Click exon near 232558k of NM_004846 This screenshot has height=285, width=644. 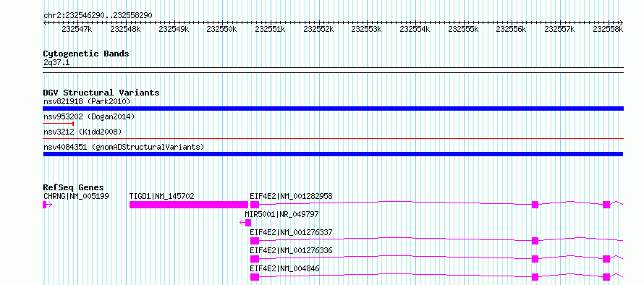pos(606,277)
